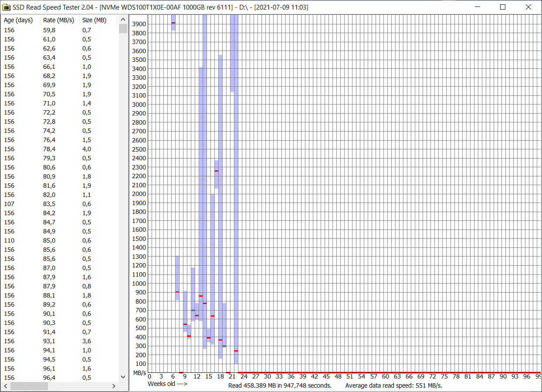542x392 pixels.
Task: Click the week 21 label on the x-axis
Action: coord(232,377)
